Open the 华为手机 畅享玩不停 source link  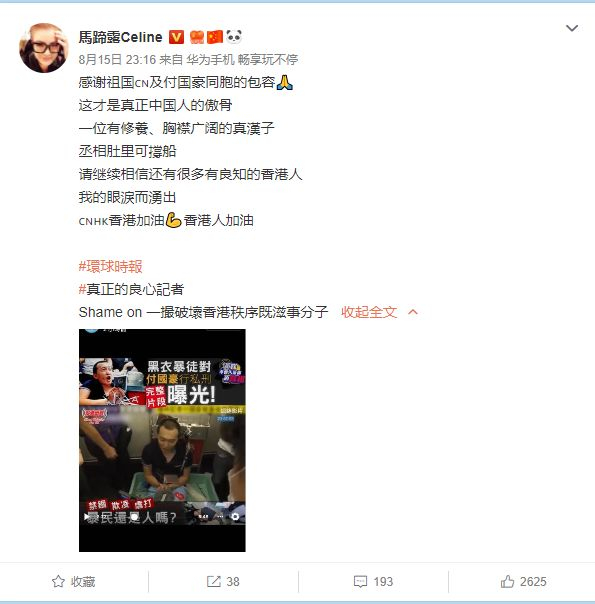(242, 60)
